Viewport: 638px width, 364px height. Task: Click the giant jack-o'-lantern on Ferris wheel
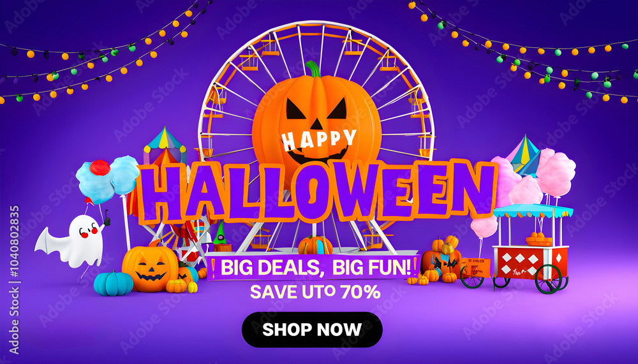point(316,118)
